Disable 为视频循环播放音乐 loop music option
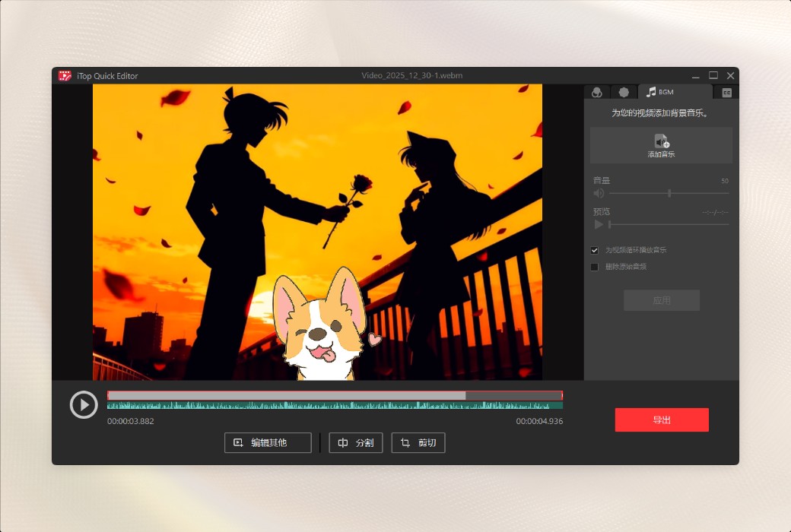791x532 pixels. pyautogui.click(x=594, y=250)
